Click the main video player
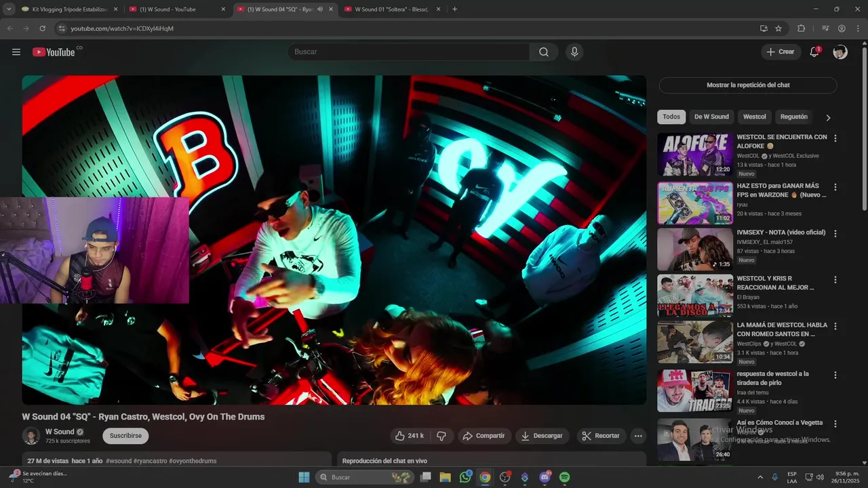Screen dimensions: 868x488 click(334, 240)
